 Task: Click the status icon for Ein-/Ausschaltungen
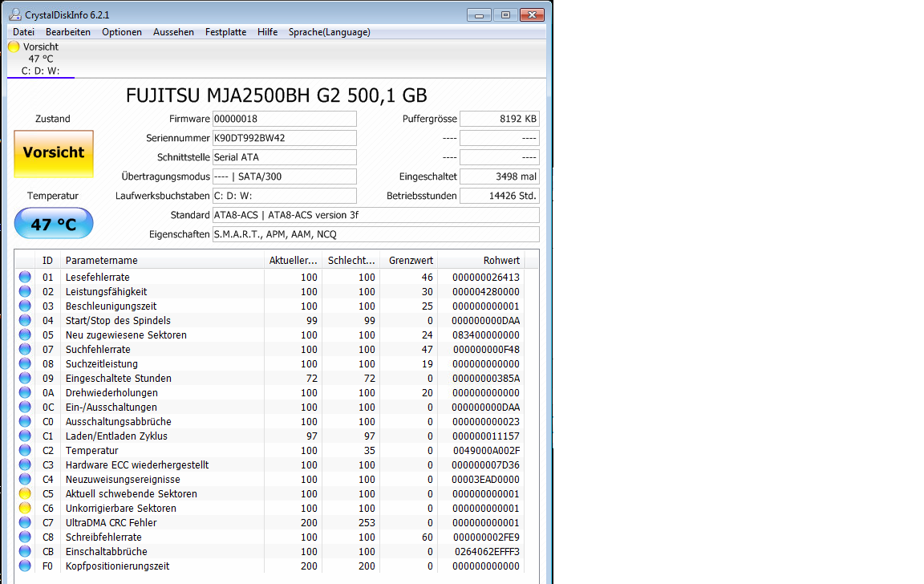click(25, 407)
